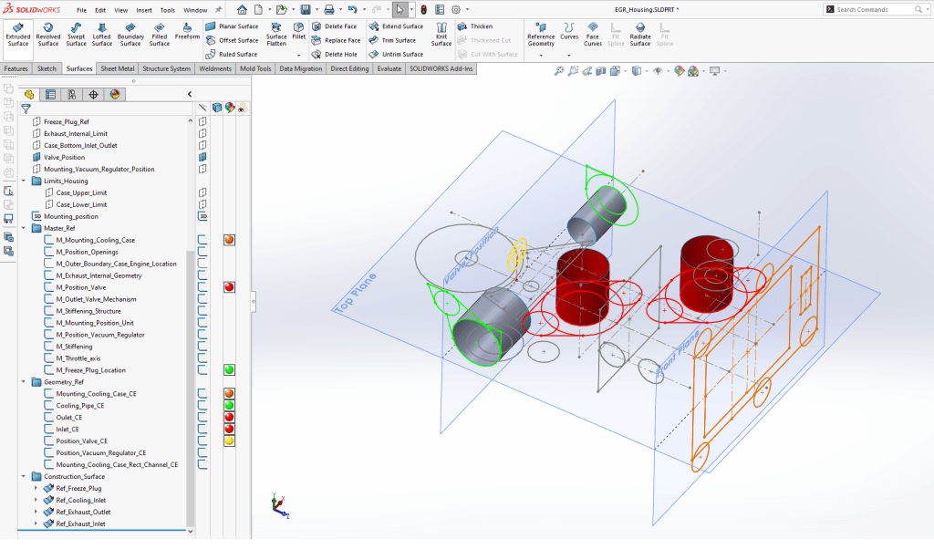The image size is (934, 560).
Task: Activate the Swept Surface tool
Action: pyautogui.click(x=77, y=34)
